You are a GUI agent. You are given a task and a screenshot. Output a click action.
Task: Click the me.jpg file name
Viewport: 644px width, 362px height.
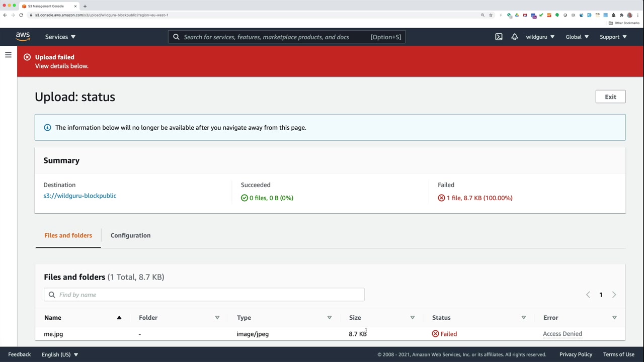53,334
